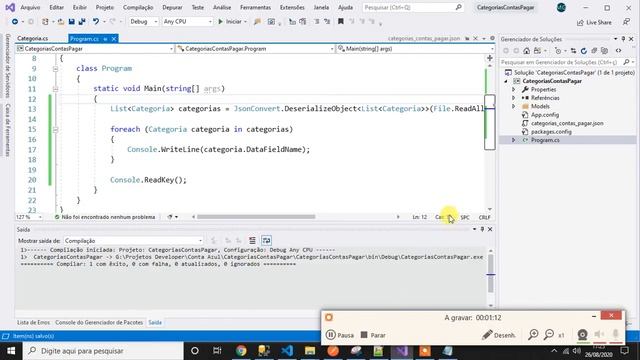Switch to Lista de Erros tab
This screenshot has height=360, width=640.
(33, 322)
